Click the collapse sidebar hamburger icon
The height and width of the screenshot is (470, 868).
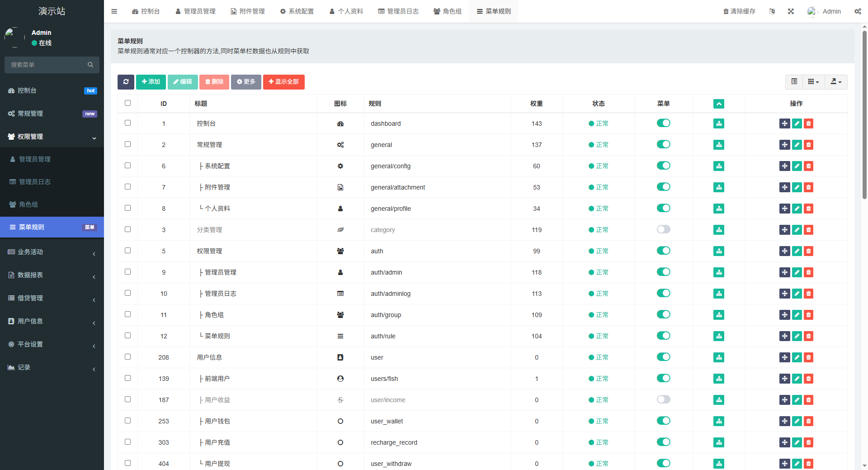tap(114, 11)
